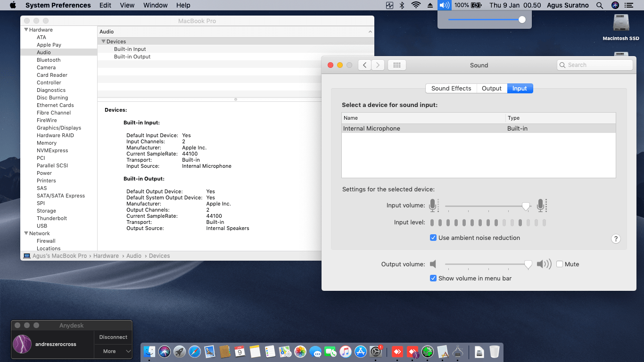Select Bluetooth in the Hardware list

[x=49, y=60]
